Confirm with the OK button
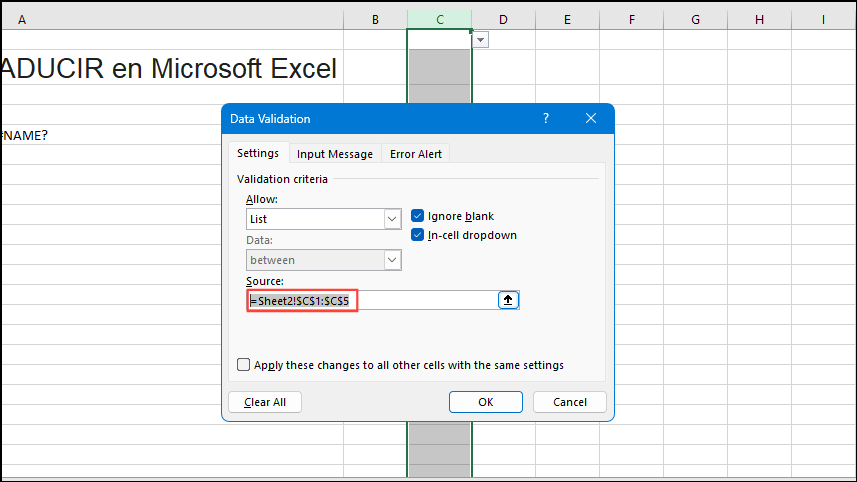The height and width of the screenshot is (482, 857). (485, 402)
